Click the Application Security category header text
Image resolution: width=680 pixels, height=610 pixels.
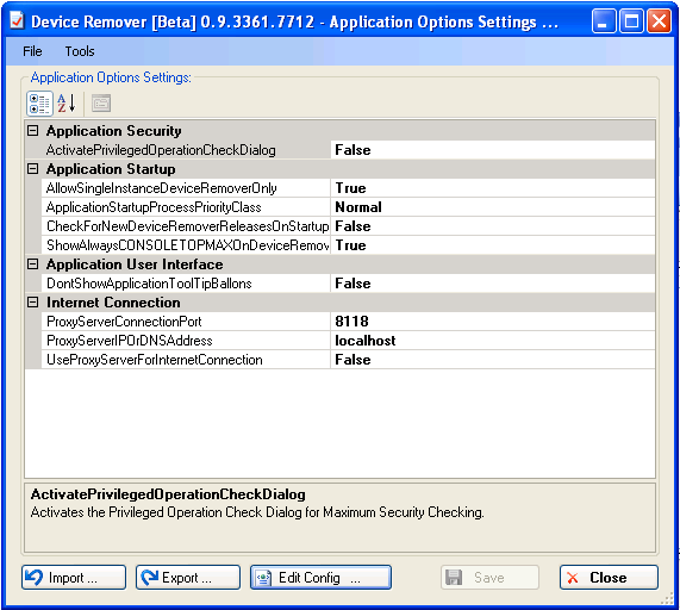click(x=114, y=130)
